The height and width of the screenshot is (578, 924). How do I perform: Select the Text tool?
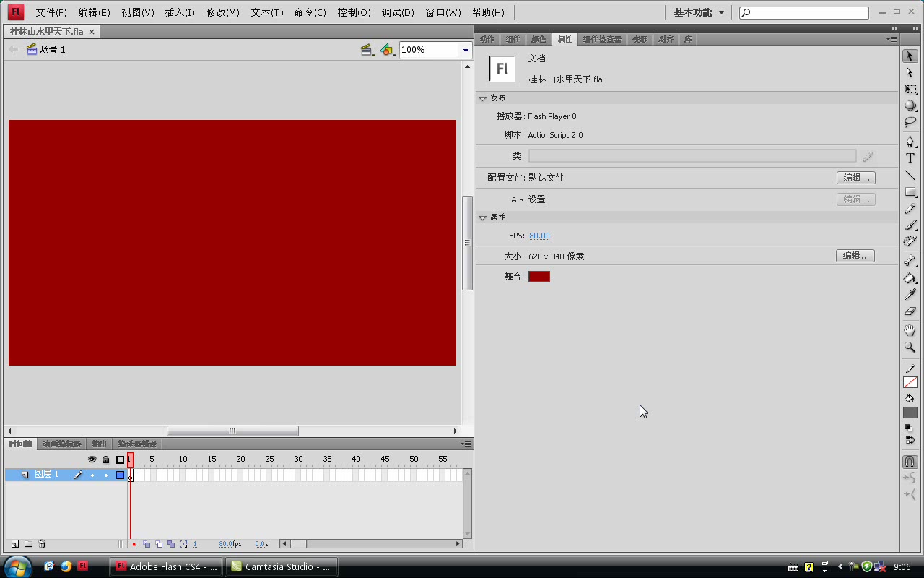point(910,158)
